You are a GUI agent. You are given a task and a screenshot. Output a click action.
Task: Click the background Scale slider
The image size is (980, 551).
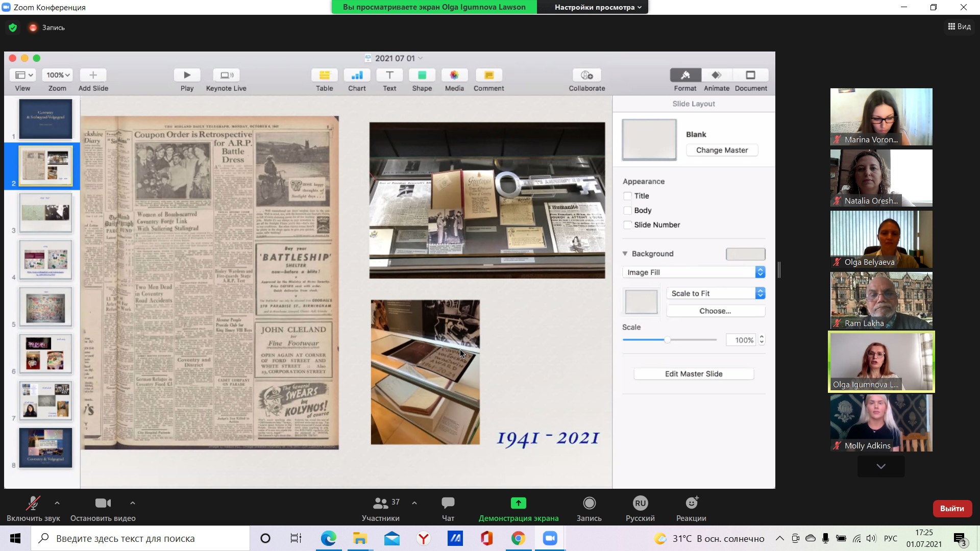(x=667, y=340)
